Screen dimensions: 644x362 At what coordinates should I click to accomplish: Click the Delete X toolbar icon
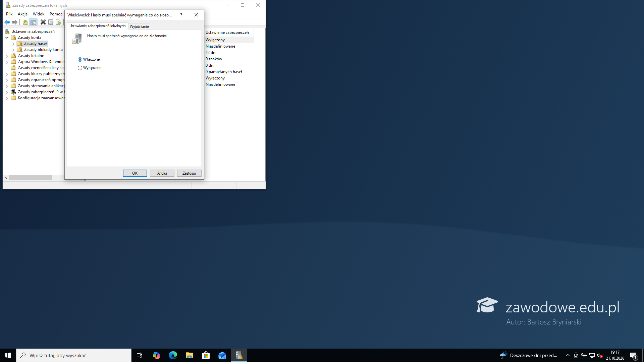click(x=43, y=22)
